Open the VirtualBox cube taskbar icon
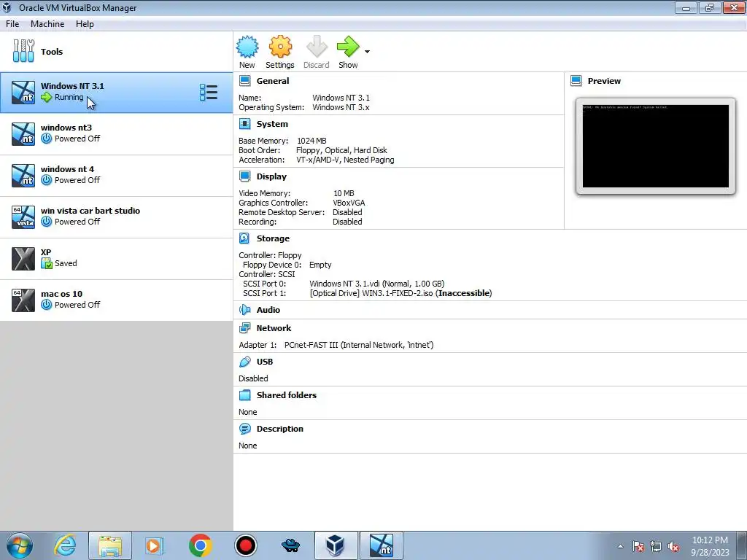This screenshot has width=747, height=560. [x=336, y=545]
